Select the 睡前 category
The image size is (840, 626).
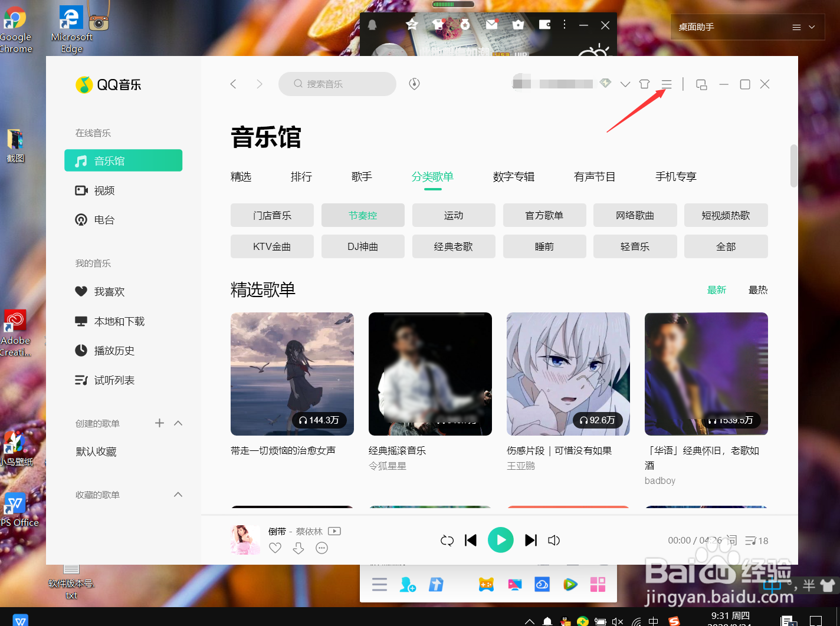(x=544, y=246)
